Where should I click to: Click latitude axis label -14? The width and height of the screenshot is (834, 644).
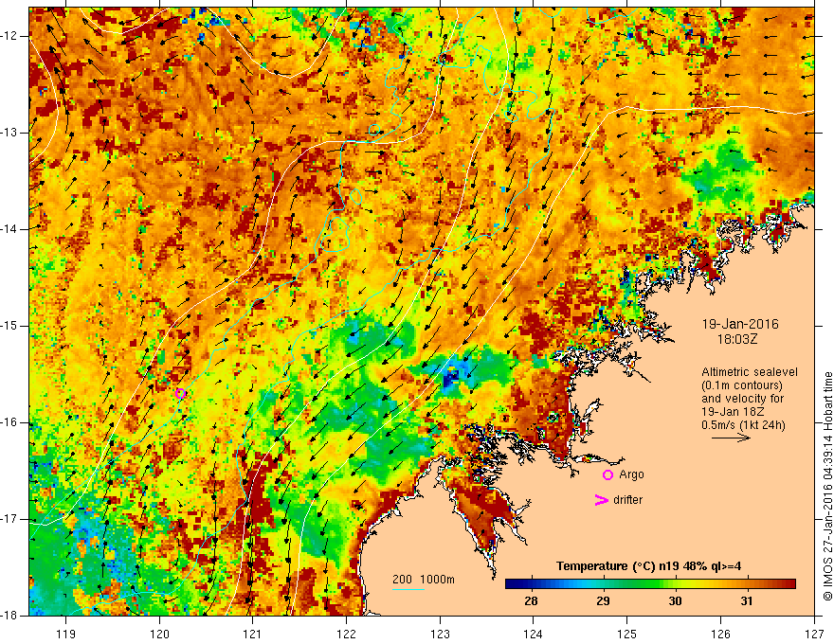pos(9,229)
